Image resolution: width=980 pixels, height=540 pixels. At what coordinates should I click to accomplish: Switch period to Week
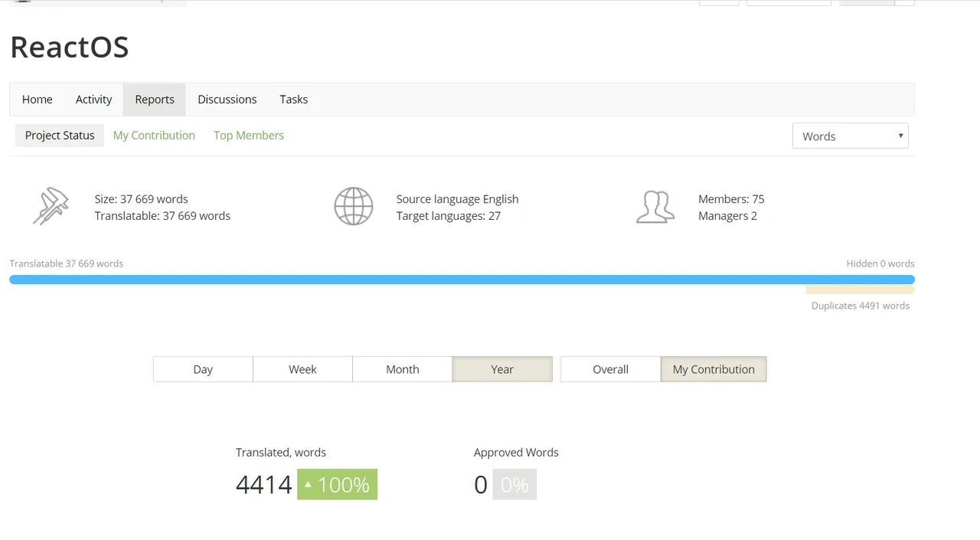(302, 369)
